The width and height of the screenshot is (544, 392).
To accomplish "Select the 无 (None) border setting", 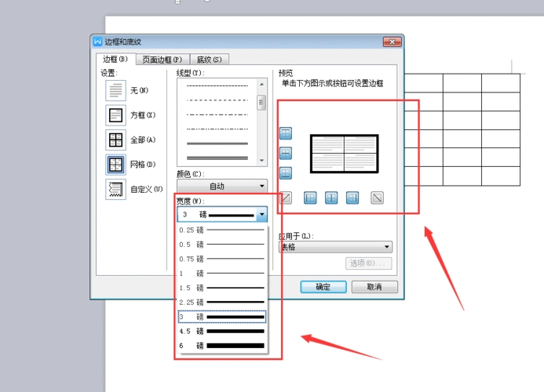I will pyautogui.click(x=115, y=90).
